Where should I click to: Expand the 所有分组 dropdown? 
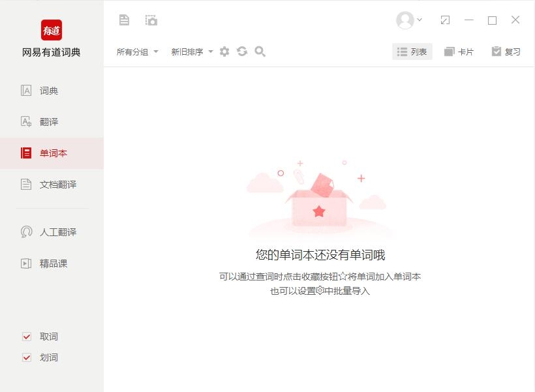coord(138,52)
